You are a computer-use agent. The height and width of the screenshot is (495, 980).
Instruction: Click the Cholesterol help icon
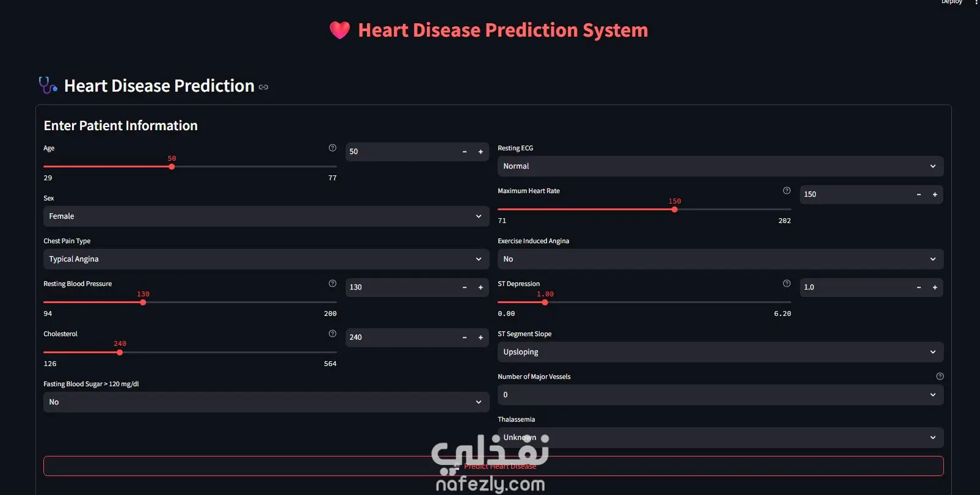click(x=332, y=334)
